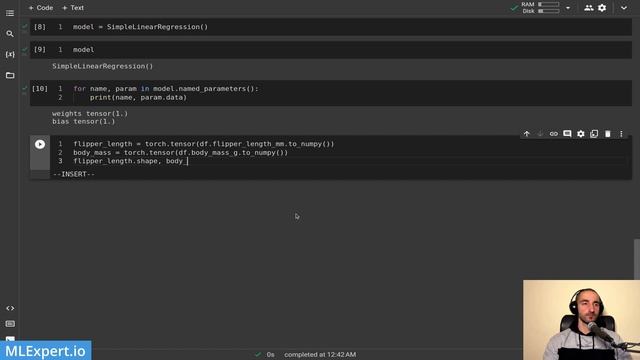Move the active cell up with arrow icon
The height and width of the screenshot is (360, 640).
pos(527,134)
